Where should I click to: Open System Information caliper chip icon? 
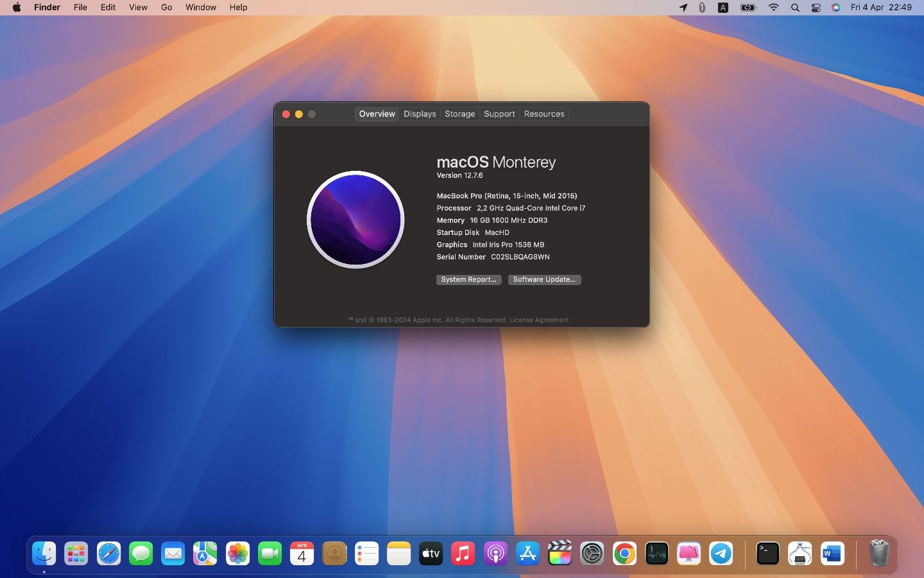pos(800,553)
